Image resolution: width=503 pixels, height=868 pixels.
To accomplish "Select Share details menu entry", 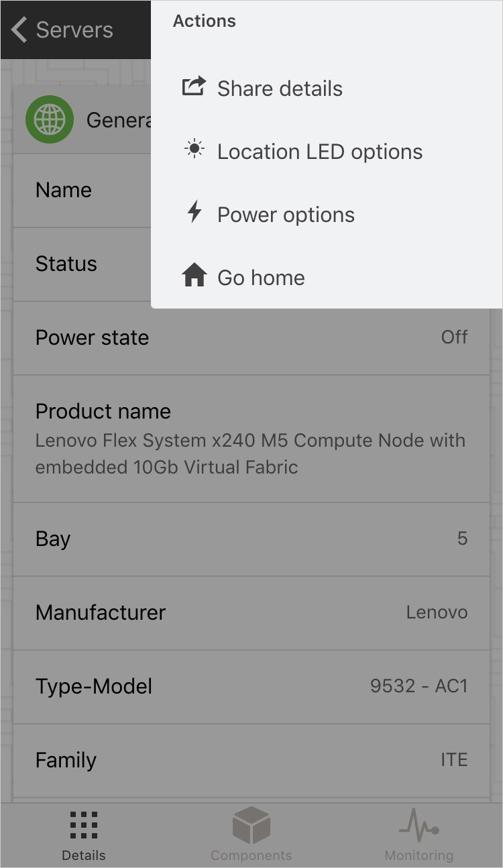I will [280, 89].
